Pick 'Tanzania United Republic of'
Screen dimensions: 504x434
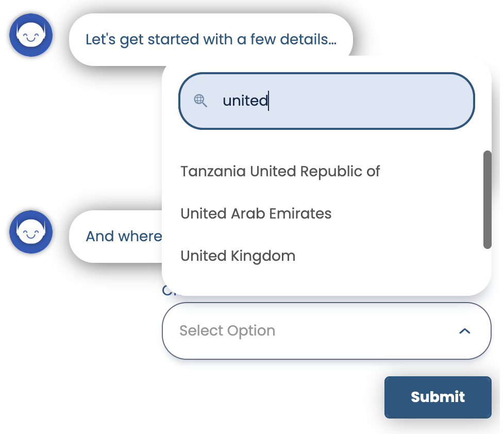280,171
